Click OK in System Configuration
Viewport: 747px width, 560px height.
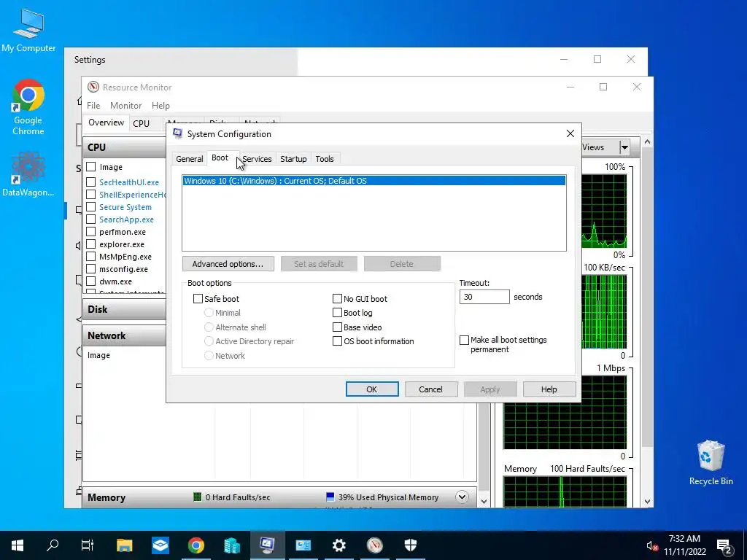point(372,389)
